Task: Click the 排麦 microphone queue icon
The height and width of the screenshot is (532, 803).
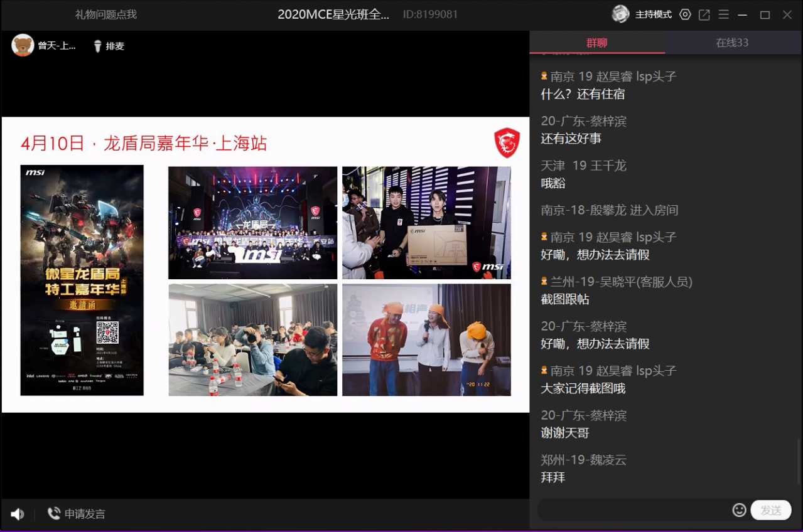Action: (x=98, y=46)
